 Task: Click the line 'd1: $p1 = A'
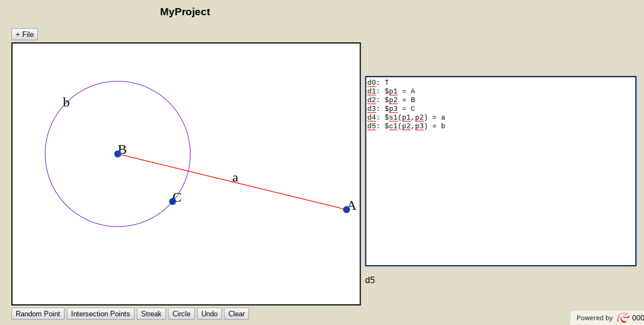pyautogui.click(x=391, y=91)
